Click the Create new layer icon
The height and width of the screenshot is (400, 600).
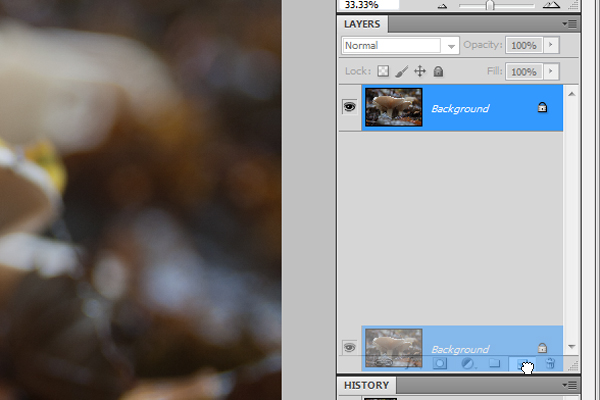[x=522, y=364]
